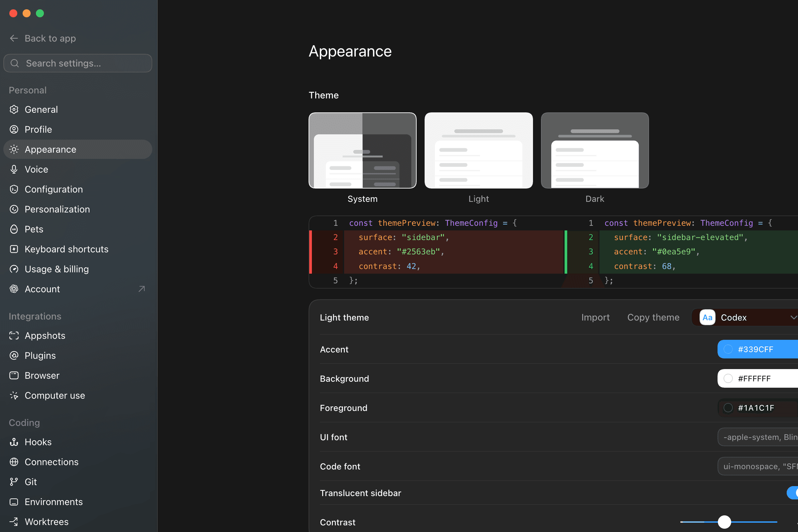
Task: Click the Git branch icon
Action: (14, 482)
